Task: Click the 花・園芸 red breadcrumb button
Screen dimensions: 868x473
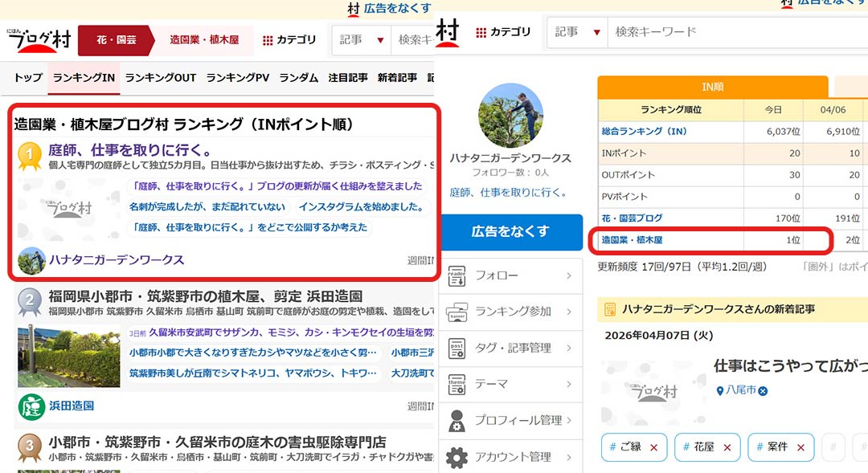Action: pos(117,39)
